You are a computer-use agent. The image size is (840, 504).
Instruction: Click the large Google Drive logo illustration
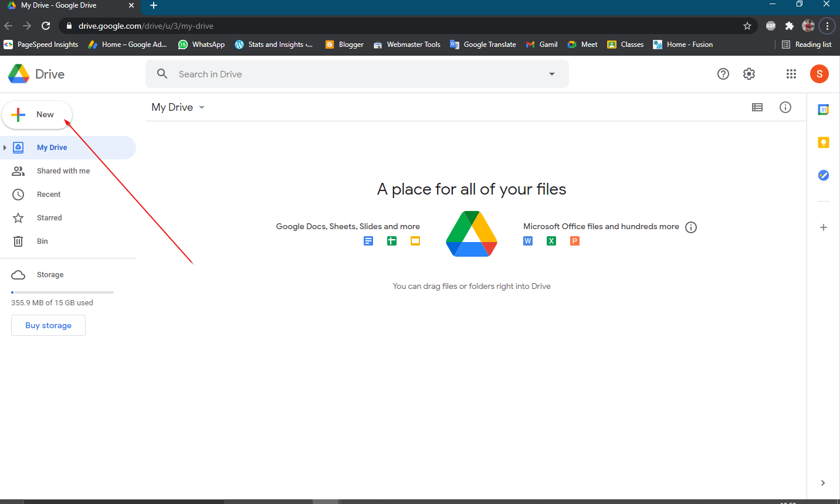[472, 234]
